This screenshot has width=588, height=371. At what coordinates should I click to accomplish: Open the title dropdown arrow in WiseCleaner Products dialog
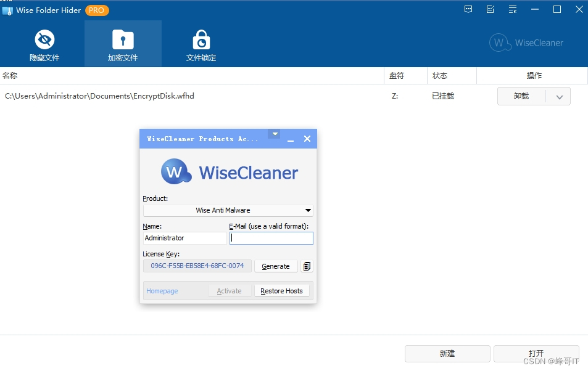(275, 134)
